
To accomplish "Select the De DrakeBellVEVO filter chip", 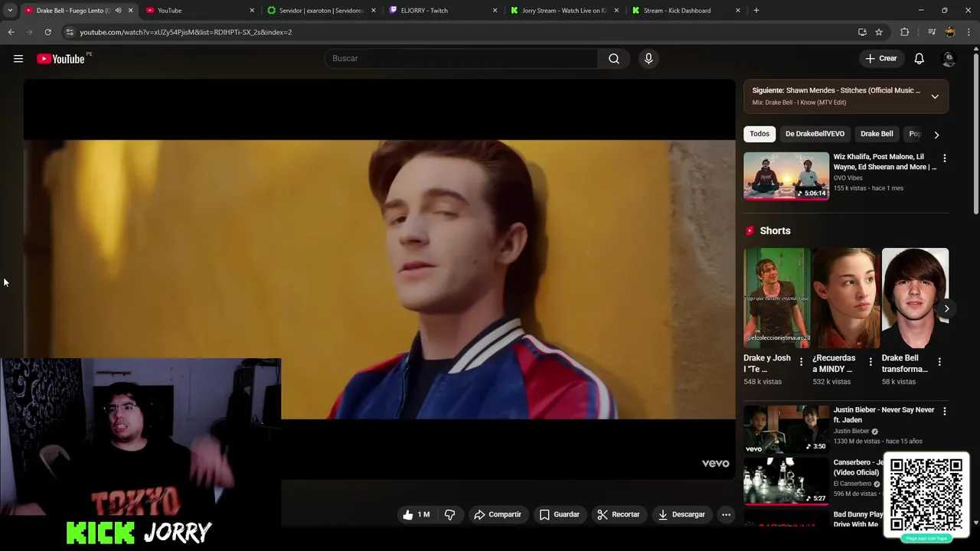I will pos(815,134).
